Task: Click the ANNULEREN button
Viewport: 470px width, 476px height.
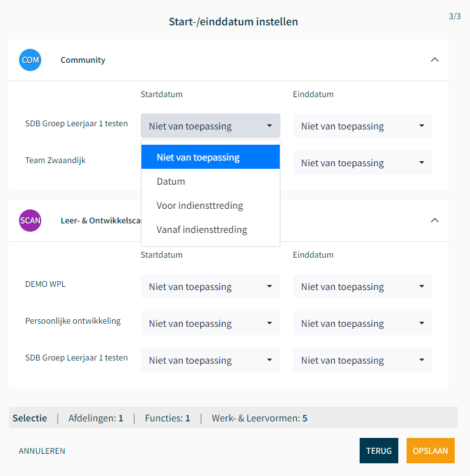Action: [42, 451]
